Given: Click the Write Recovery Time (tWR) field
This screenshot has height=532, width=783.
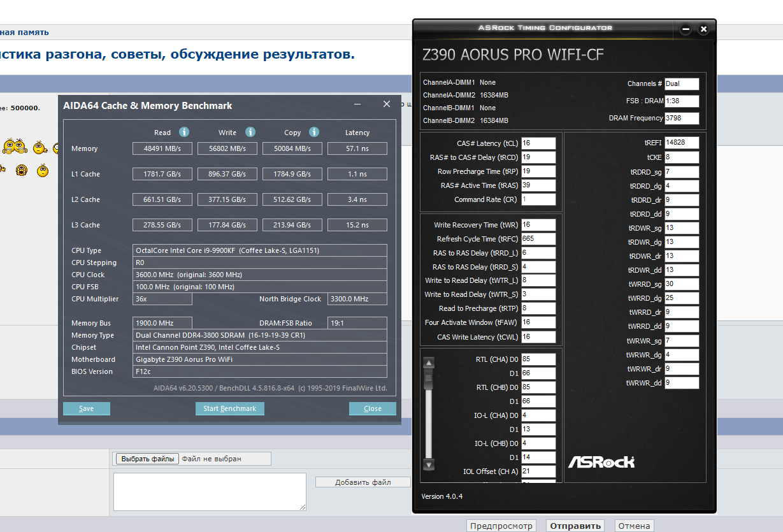Looking at the screenshot, I should (x=538, y=225).
